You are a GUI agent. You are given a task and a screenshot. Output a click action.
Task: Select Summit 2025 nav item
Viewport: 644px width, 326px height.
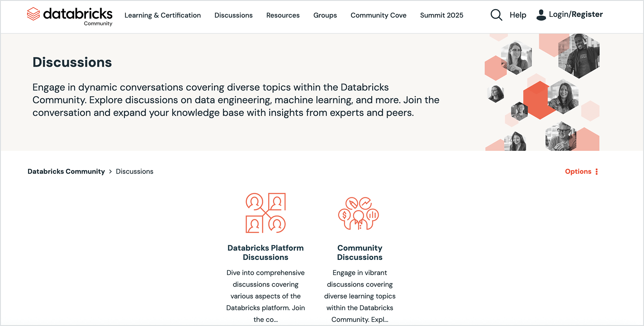[441, 15]
